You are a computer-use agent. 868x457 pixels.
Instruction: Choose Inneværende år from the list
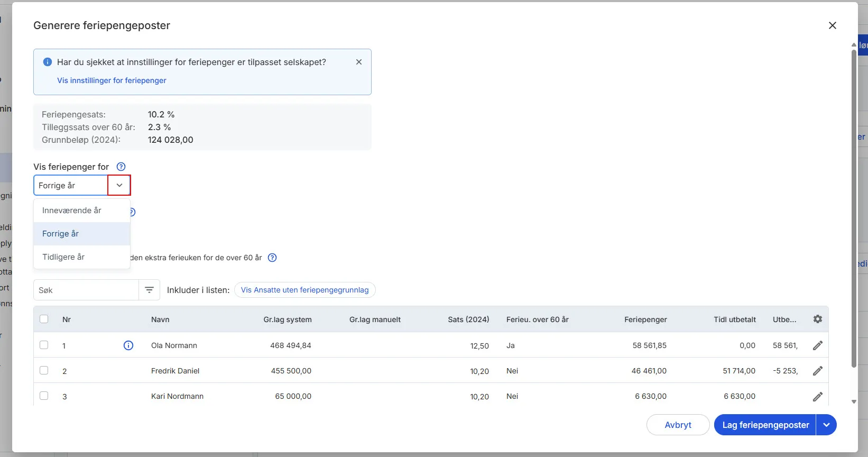click(x=72, y=211)
